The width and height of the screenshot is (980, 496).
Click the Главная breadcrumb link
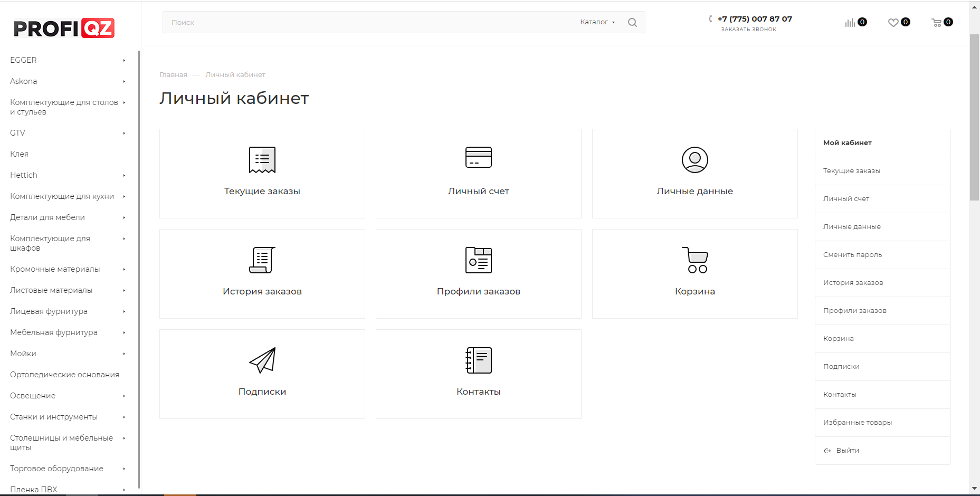(x=173, y=75)
